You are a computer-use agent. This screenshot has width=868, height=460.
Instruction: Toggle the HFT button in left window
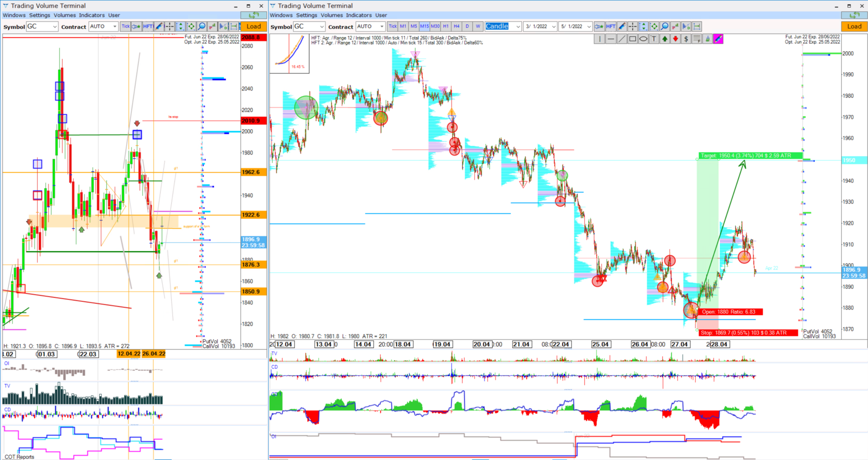coord(148,26)
